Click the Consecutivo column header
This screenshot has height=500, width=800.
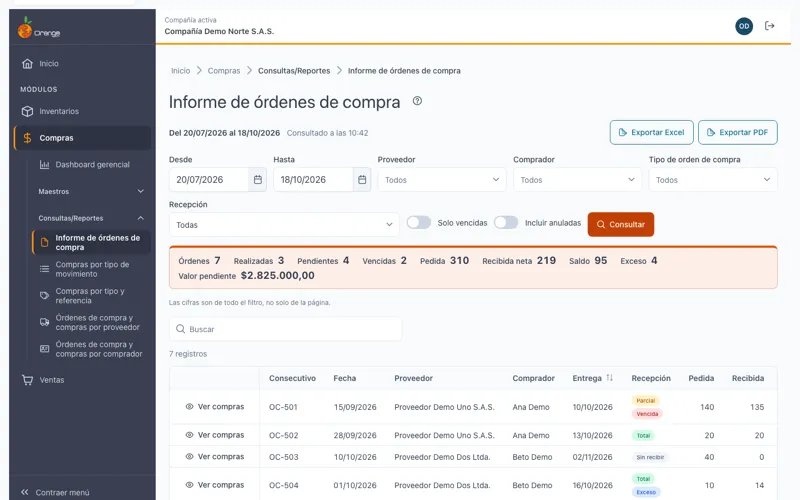point(292,378)
